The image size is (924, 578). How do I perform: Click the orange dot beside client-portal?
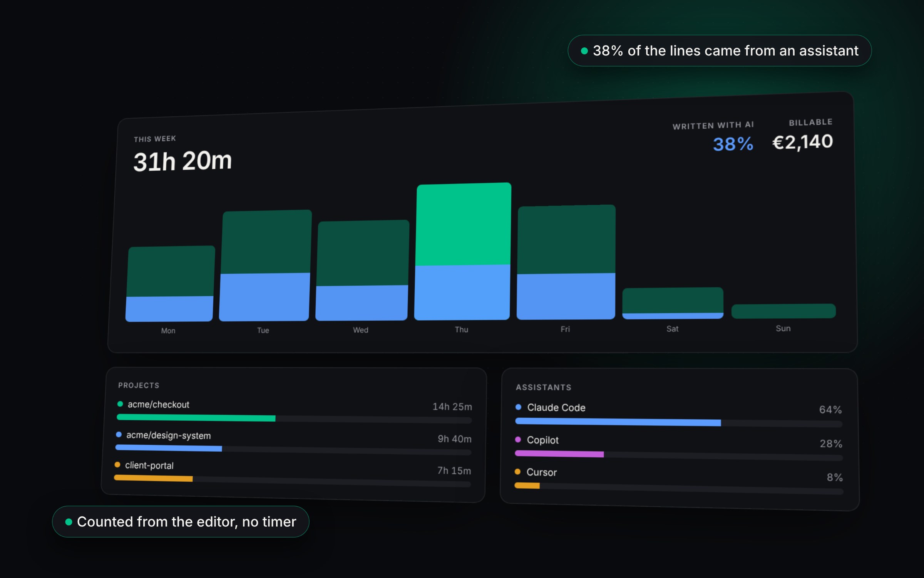(117, 464)
